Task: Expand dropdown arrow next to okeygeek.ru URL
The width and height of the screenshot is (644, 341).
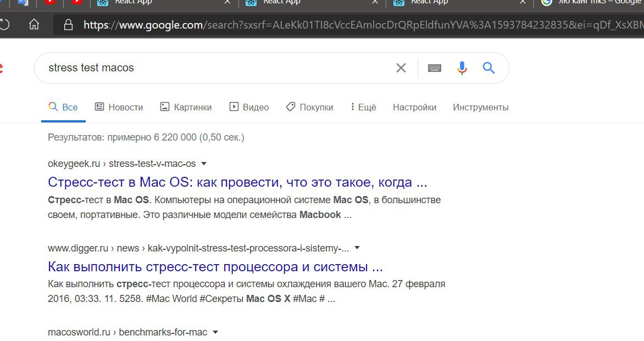Action: click(x=204, y=164)
